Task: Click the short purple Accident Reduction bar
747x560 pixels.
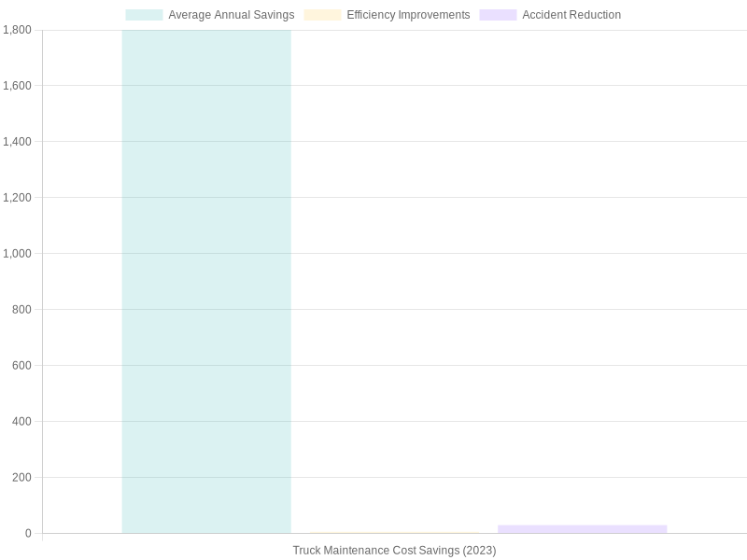Action: (582, 529)
